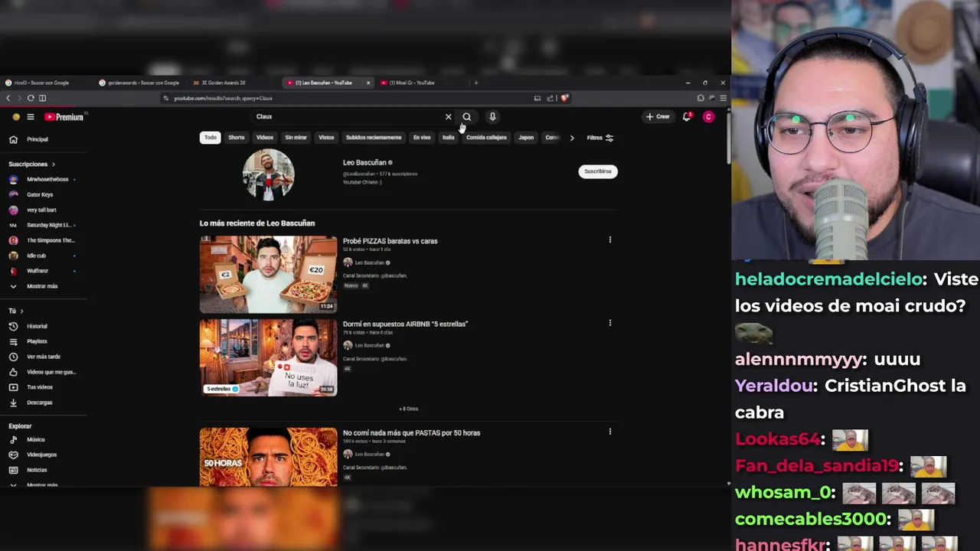Viewport: 980px width, 551px height.
Task: Click the YouTube Premium logo
Action: pyautogui.click(x=64, y=117)
